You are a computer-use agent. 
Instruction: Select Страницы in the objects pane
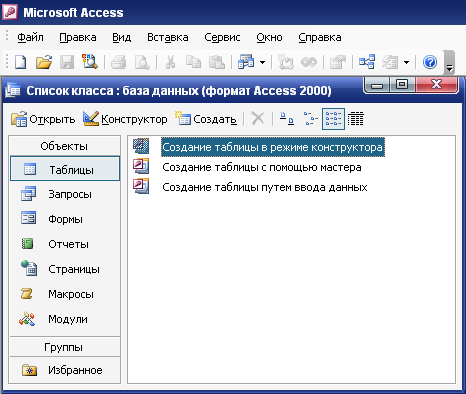point(65,269)
